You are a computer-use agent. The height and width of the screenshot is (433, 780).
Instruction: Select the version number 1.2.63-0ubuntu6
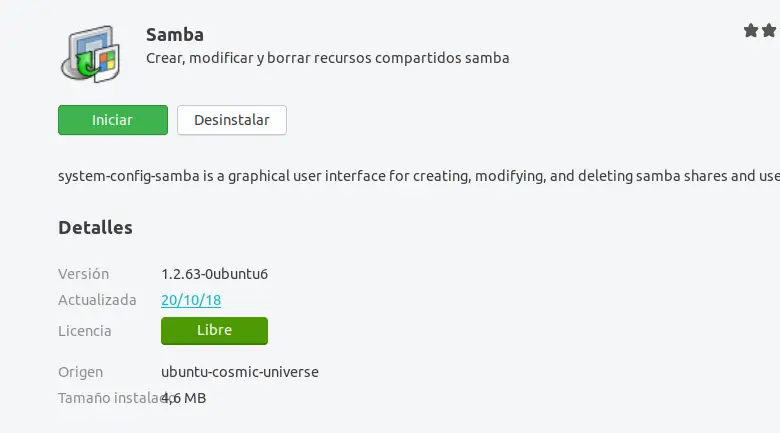214,274
